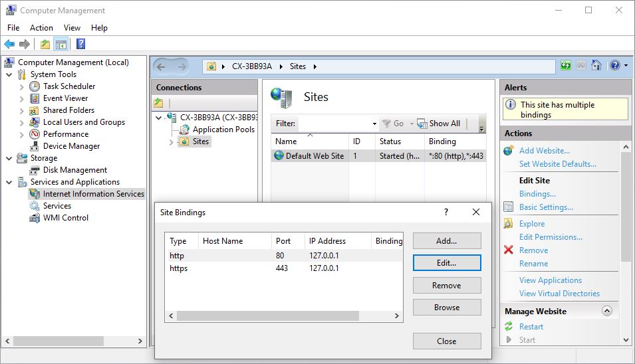Expand the Local Users and Groups node

(22, 122)
